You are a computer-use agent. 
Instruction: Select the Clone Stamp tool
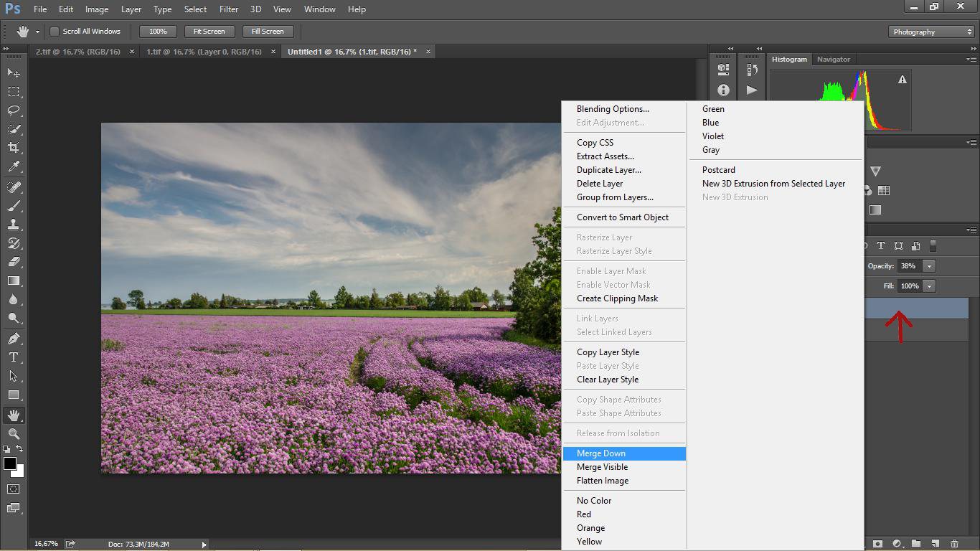[x=14, y=225]
